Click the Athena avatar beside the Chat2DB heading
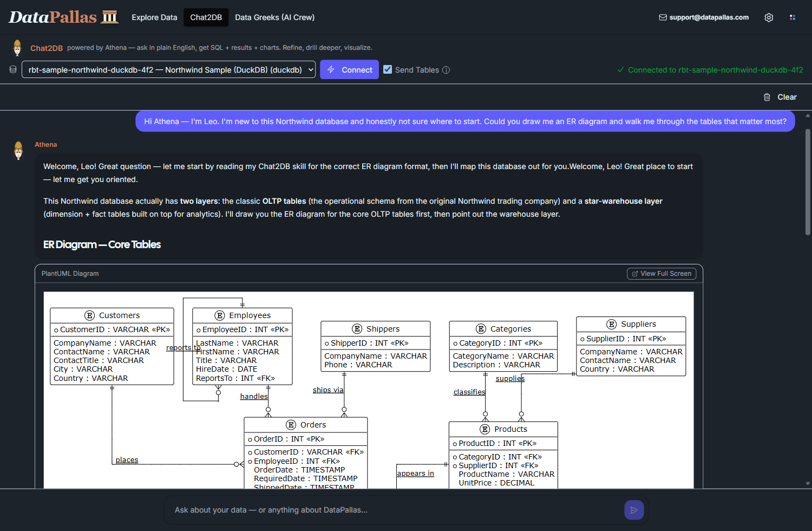 coord(17,48)
